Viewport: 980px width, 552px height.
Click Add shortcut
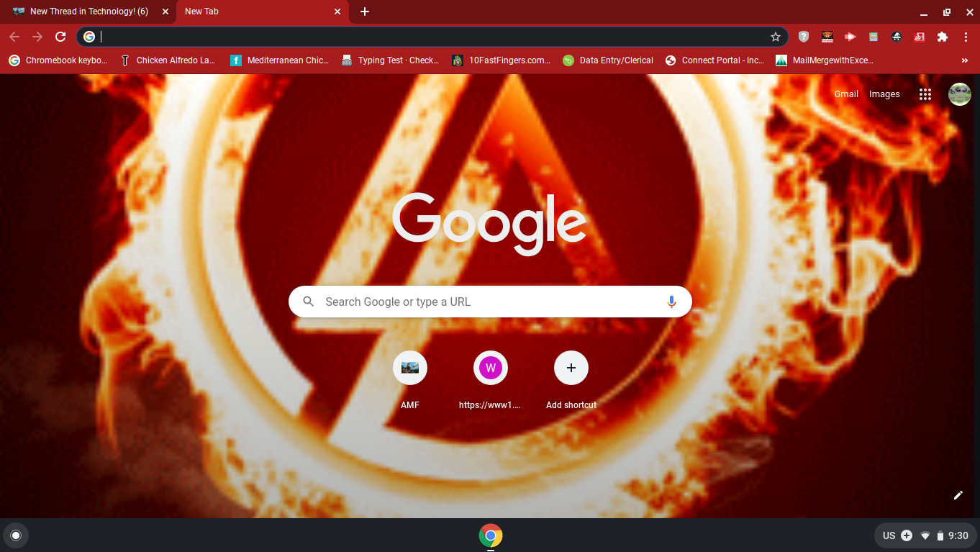coord(571,380)
